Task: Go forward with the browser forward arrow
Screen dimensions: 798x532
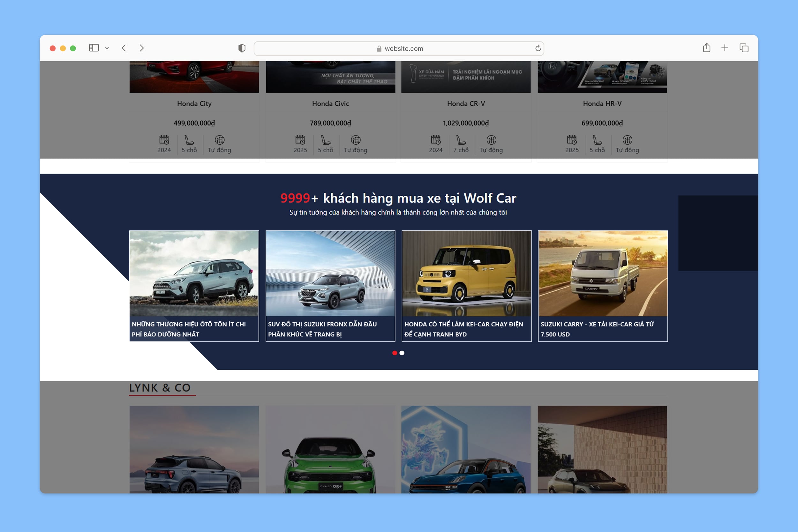Action: tap(142, 48)
